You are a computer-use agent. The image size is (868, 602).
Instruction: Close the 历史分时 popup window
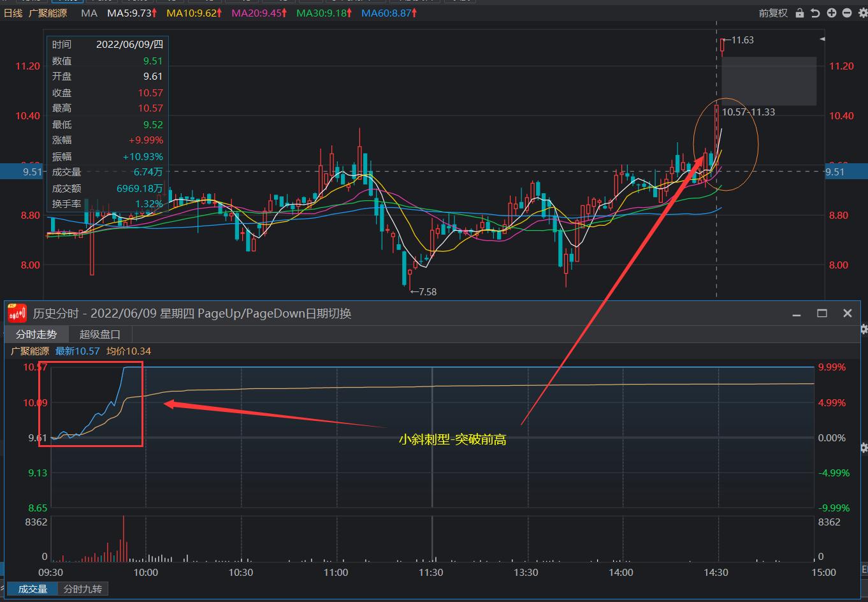[x=847, y=313]
